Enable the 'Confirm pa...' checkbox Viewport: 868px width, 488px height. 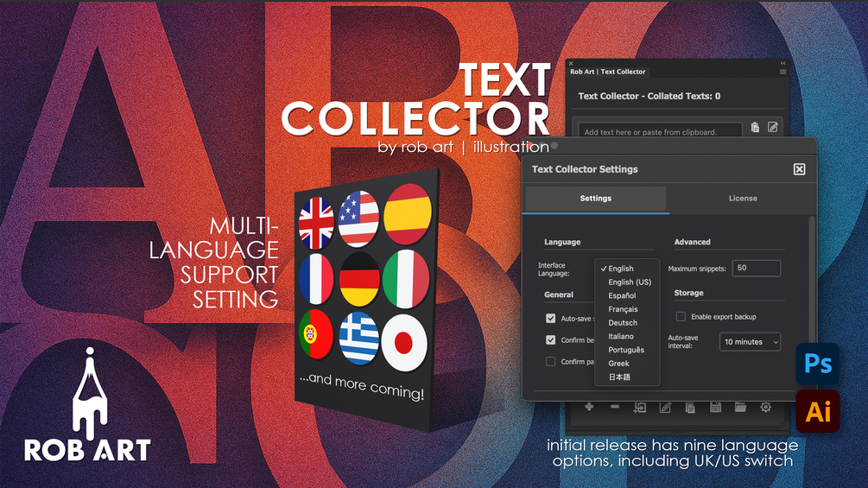pyautogui.click(x=550, y=361)
